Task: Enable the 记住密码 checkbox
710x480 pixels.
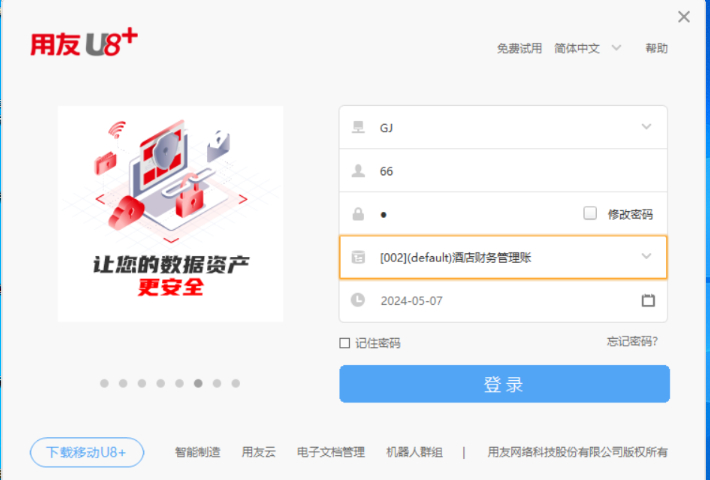Action: [345, 343]
